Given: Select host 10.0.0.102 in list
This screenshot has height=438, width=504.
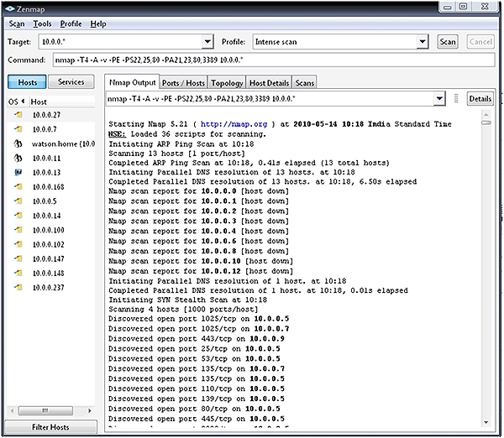Looking at the screenshot, I should pyautogui.click(x=49, y=244).
